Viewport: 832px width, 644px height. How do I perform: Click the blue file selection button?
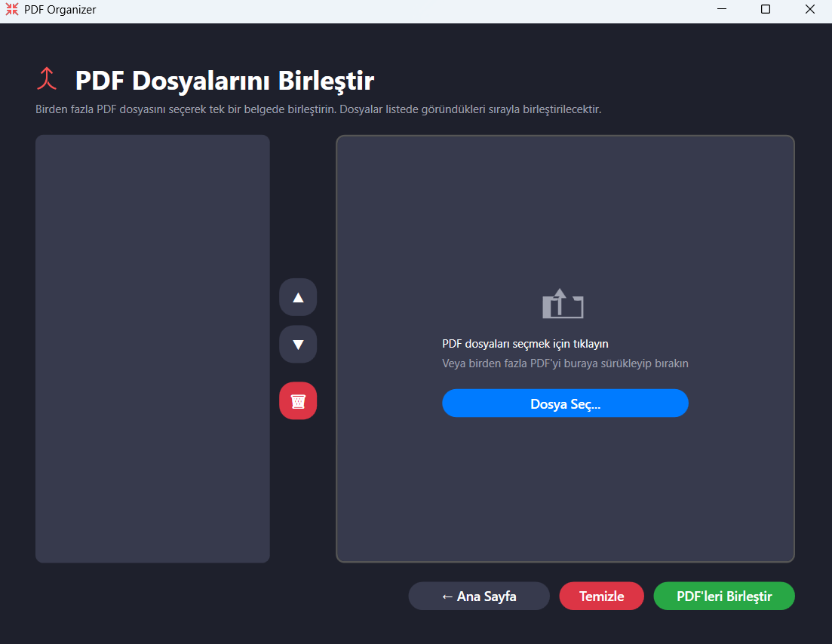(x=564, y=403)
